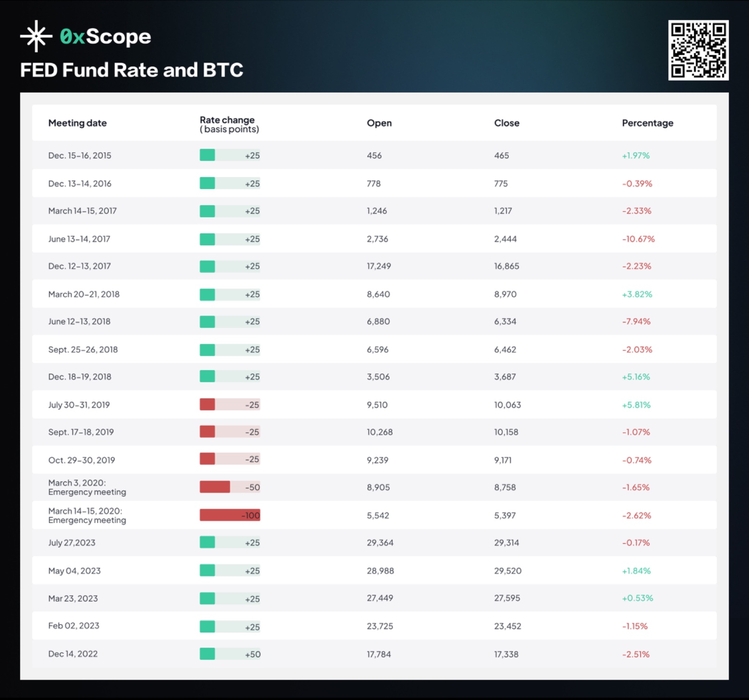This screenshot has width=749, height=700.
Task: Select the Rate change column header
Action: click(229, 124)
